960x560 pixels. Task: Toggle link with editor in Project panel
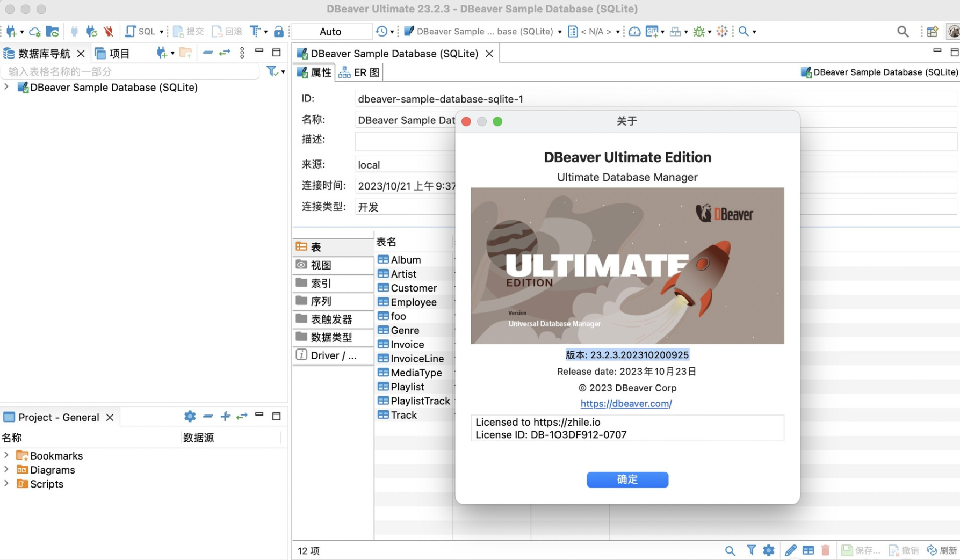coord(242,417)
